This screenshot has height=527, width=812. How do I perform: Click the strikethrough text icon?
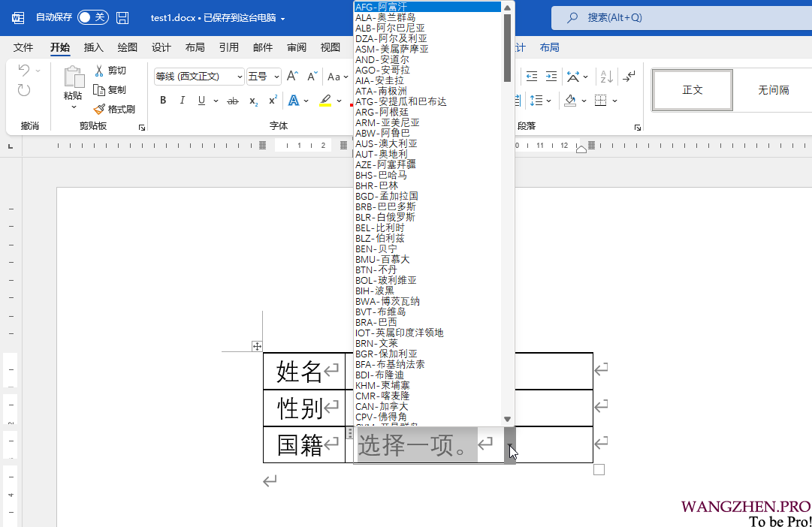(232, 101)
